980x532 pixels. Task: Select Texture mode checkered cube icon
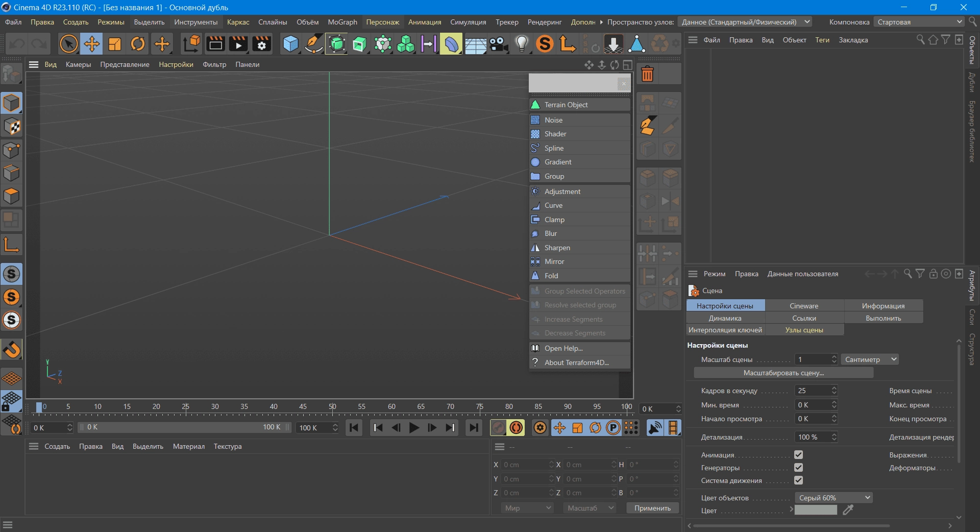pos(11,127)
